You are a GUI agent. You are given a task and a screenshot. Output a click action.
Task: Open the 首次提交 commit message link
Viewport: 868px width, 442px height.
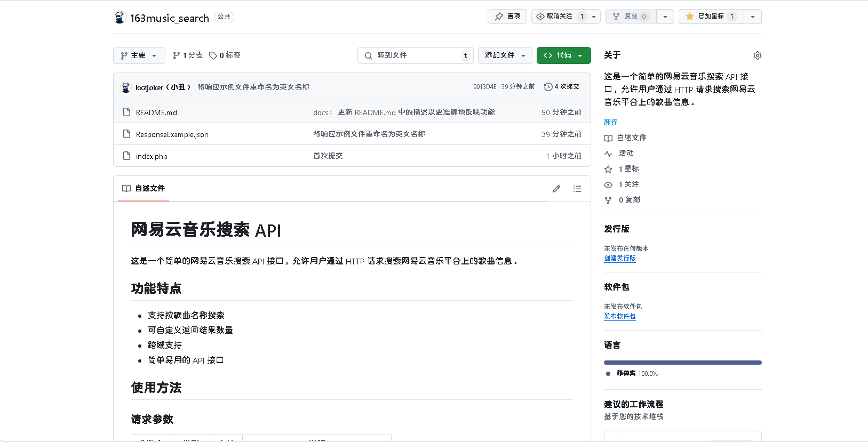point(328,156)
